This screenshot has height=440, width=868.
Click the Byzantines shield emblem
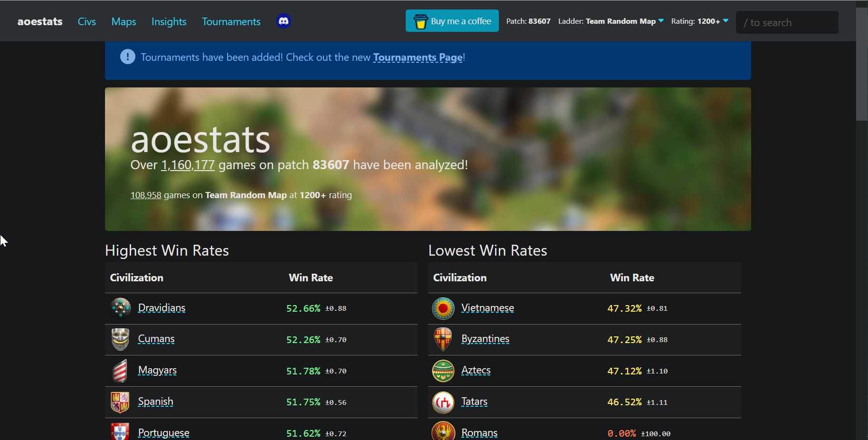pos(443,339)
